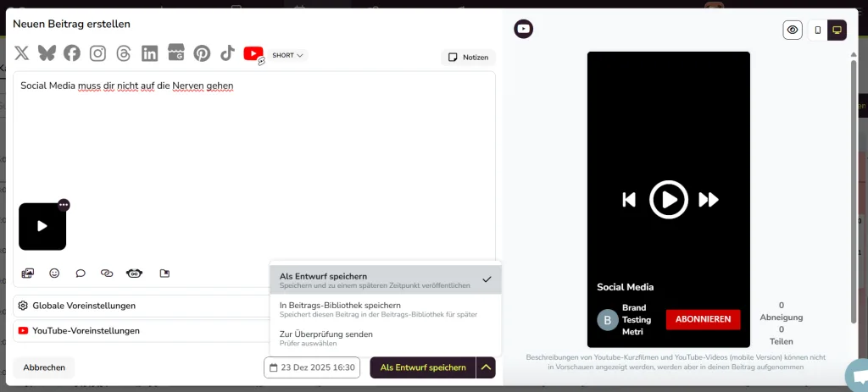Open the SHORT post type dropdown

(288, 55)
